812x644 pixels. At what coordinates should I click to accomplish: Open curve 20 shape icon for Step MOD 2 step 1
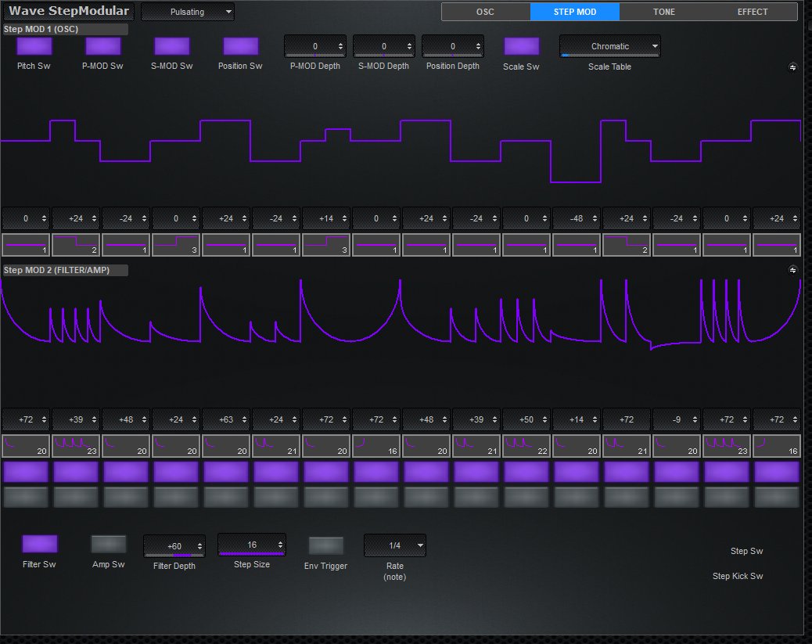(x=26, y=446)
